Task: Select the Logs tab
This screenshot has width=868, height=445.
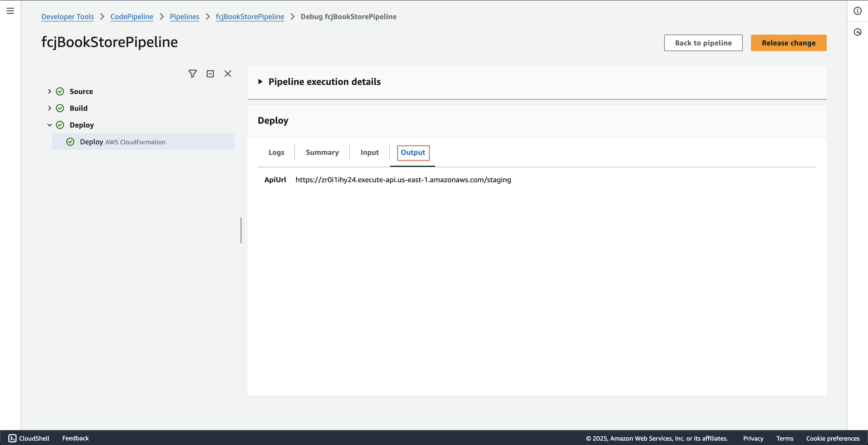Action: (x=276, y=152)
